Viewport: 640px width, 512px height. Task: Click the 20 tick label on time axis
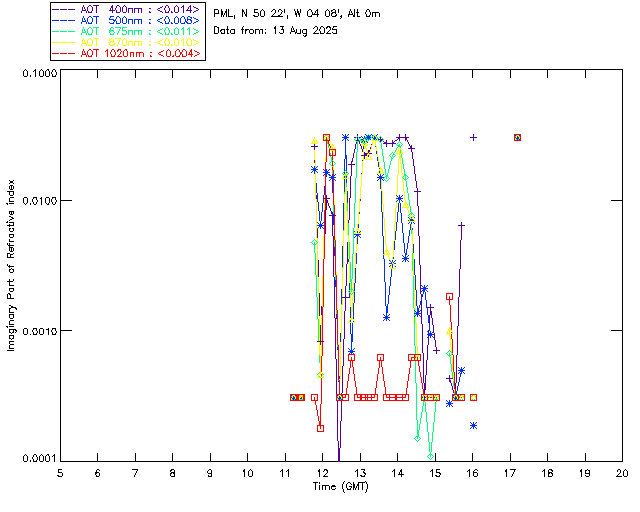(622, 472)
